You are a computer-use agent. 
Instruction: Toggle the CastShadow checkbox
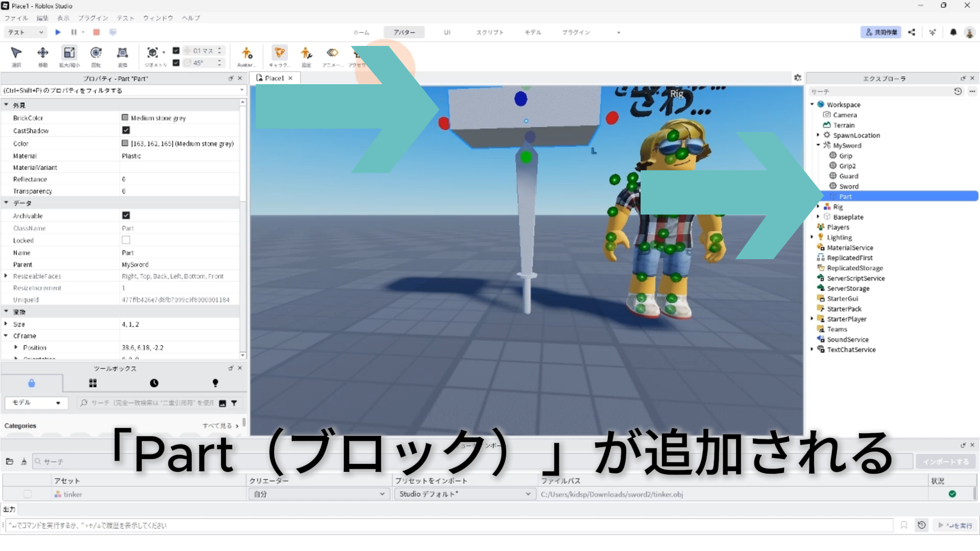click(126, 131)
